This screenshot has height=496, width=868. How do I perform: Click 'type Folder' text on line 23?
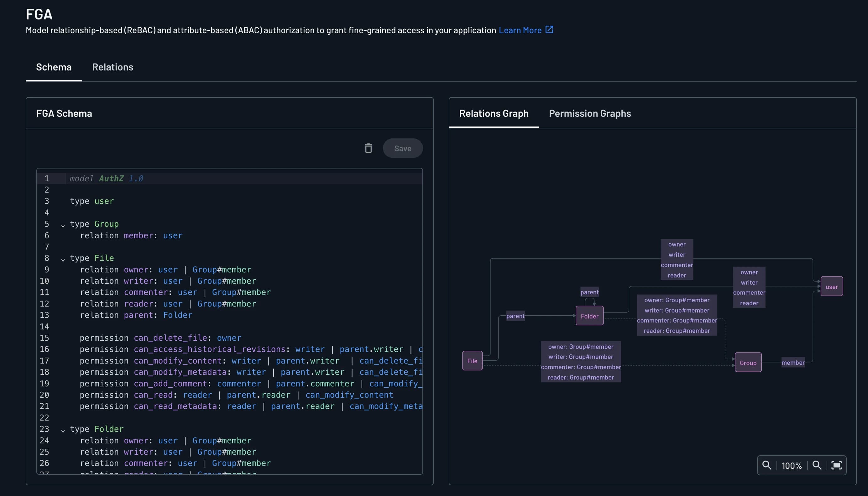97,429
